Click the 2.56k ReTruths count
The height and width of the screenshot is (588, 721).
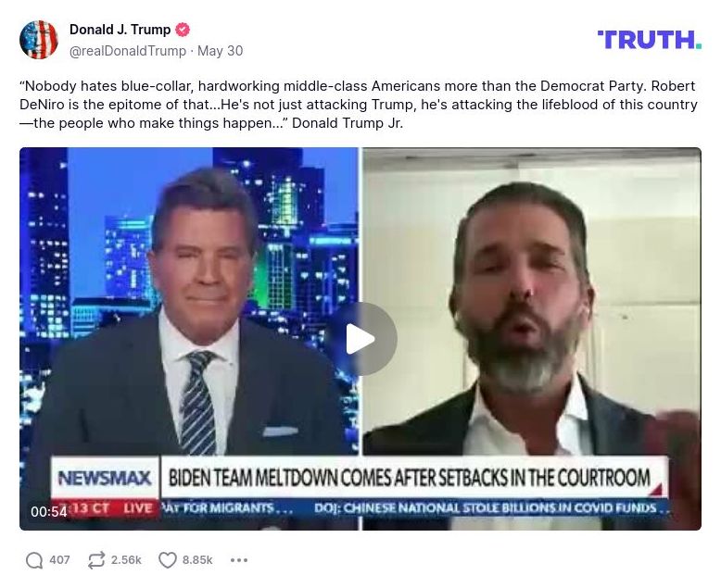(x=126, y=560)
